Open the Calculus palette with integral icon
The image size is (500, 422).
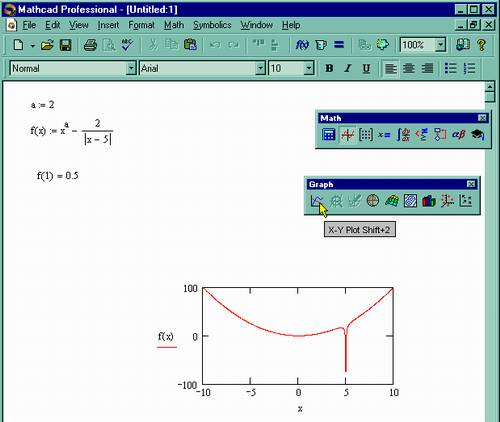403,135
